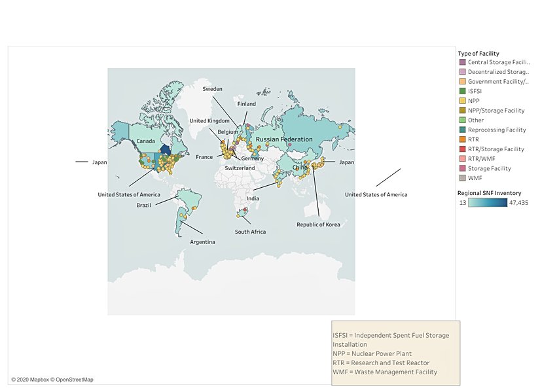Click the orange RTR legend square
This screenshot has height=392, width=540.
point(462,139)
